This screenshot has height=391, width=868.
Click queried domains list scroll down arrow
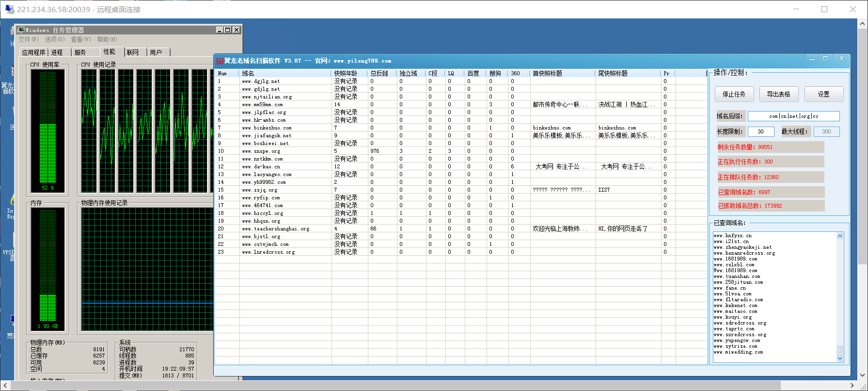tap(840, 358)
